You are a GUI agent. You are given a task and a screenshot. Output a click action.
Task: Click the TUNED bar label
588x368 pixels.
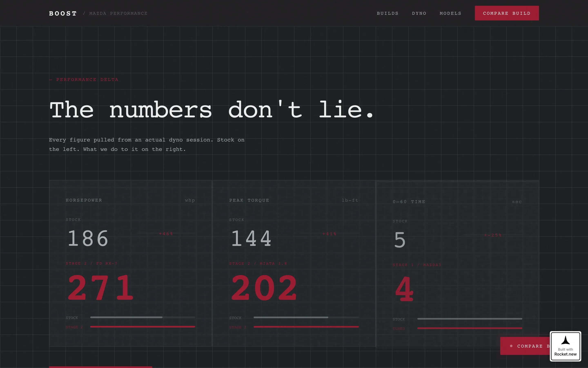point(399,329)
